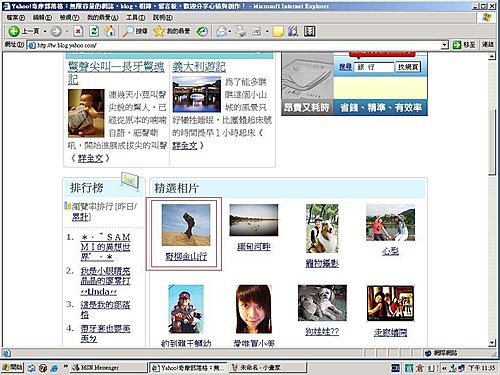This screenshot has width=500, height=375.
Task: Open the Windows Start button
Action: click(12, 367)
